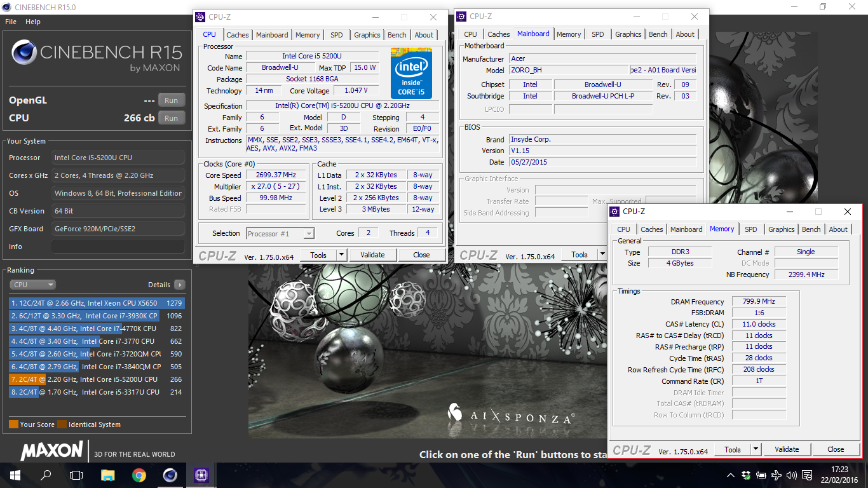868x488 pixels.
Task: Select ranking row Core i7-3770
Action: [x=97, y=341]
